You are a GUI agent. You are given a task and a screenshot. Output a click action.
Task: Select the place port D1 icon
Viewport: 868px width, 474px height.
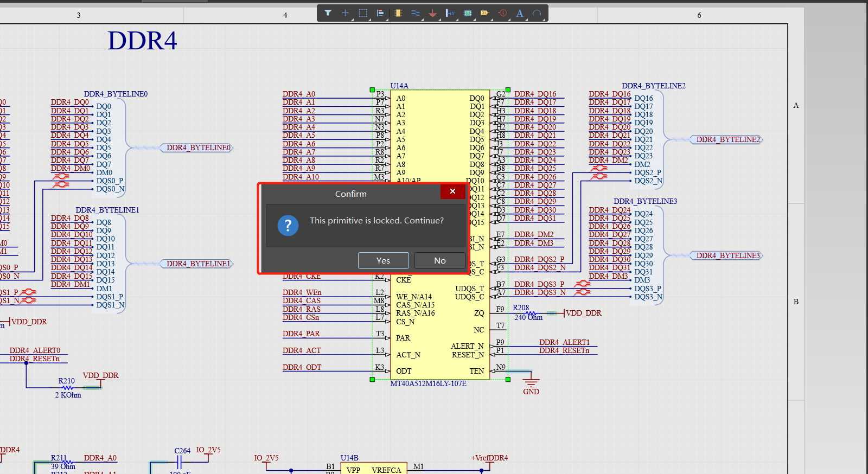pyautogui.click(x=485, y=13)
